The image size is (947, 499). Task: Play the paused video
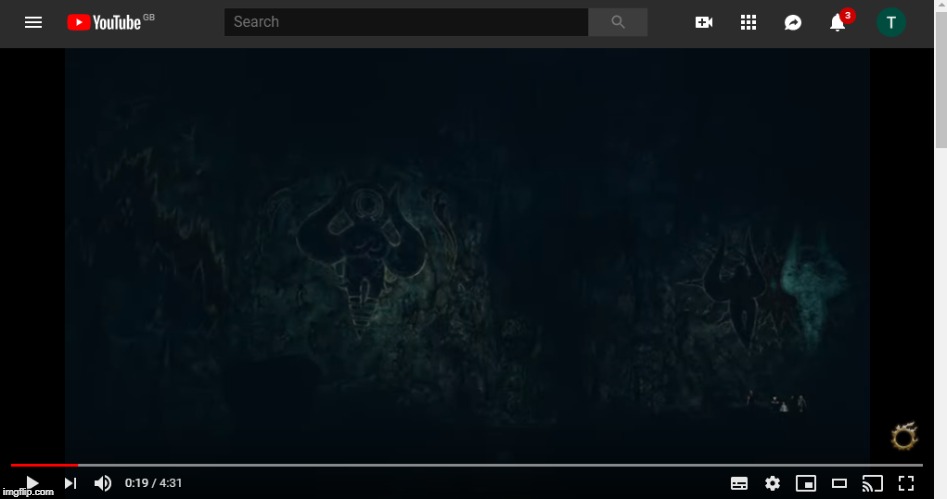coord(33,483)
